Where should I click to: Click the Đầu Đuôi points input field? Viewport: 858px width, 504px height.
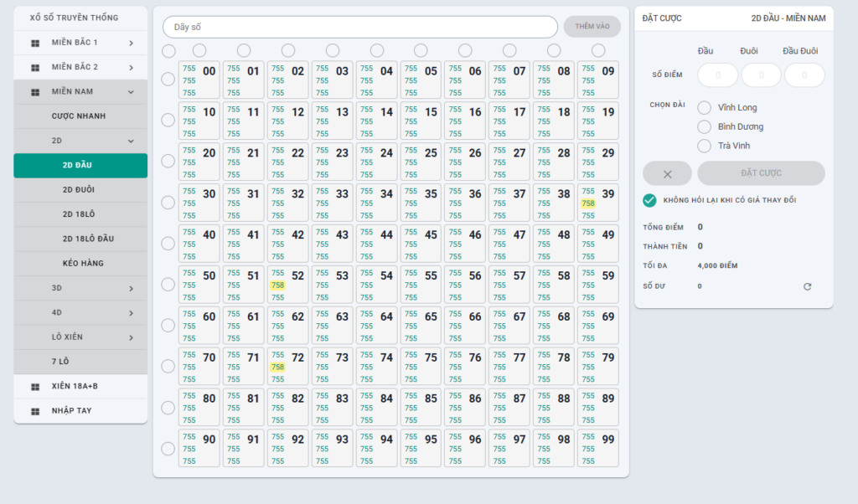coord(804,75)
